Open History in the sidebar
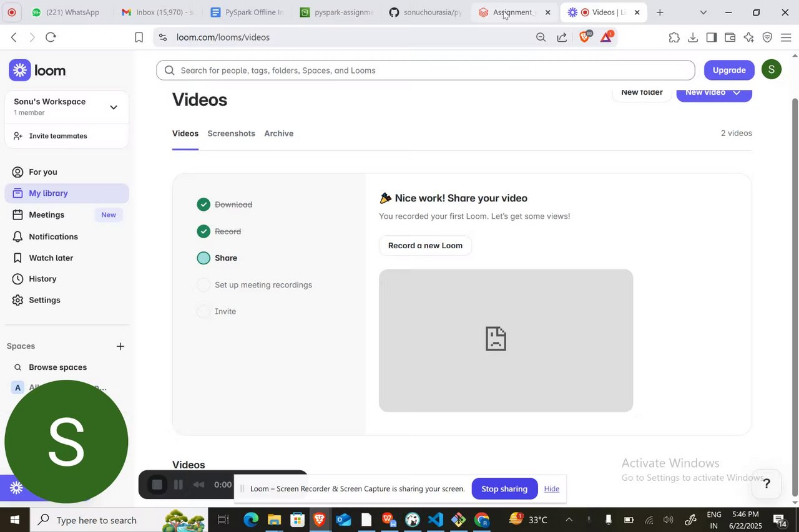 tap(67, 279)
